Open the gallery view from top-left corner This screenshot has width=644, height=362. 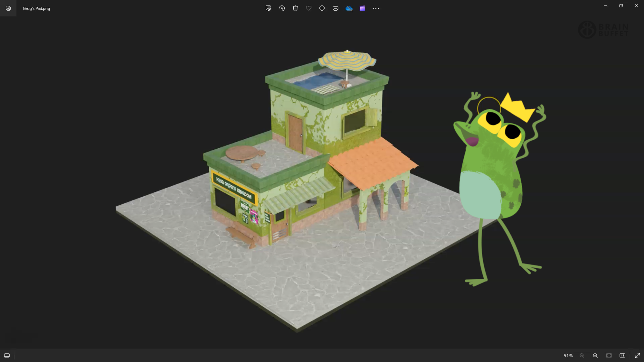(8, 8)
